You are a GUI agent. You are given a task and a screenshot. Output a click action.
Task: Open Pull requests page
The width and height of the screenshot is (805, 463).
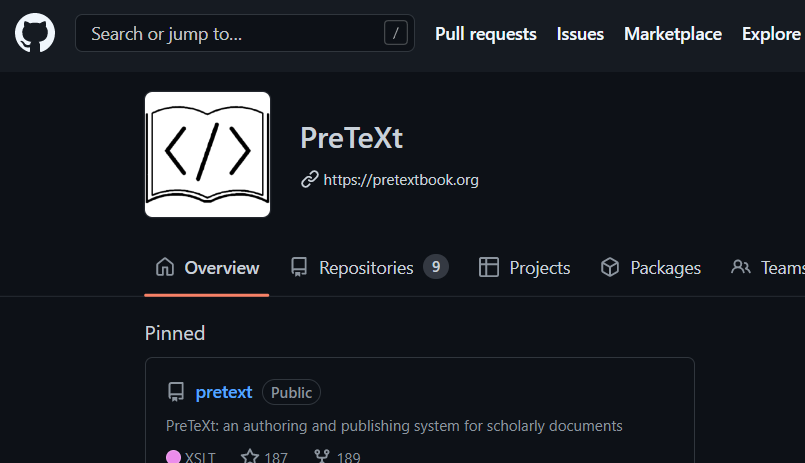(x=486, y=34)
